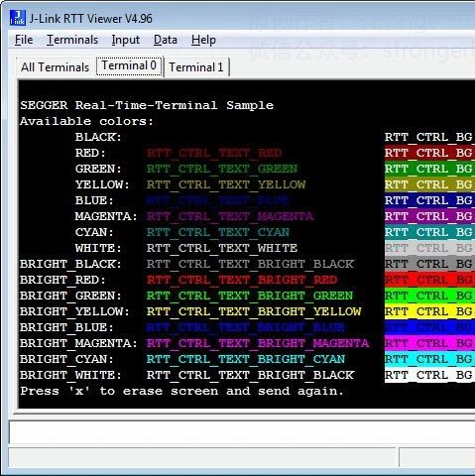Click the 'BRIGHT_BLUE:' row label
Image resolution: width=475 pixels, height=476 pixels.
[66, 327]
